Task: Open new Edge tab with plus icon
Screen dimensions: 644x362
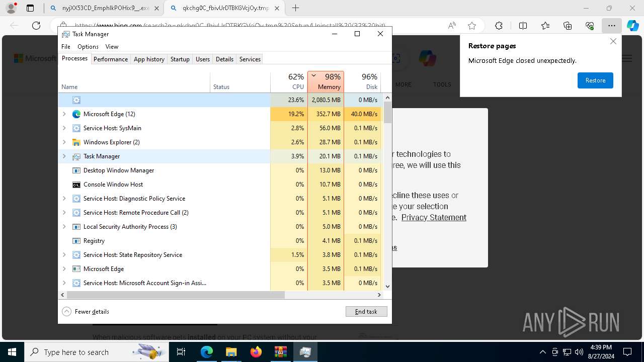Action: click(296, 8)
